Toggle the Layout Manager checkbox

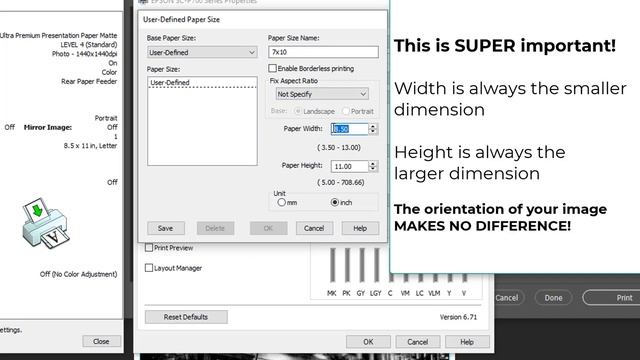(x=149, y=268)
